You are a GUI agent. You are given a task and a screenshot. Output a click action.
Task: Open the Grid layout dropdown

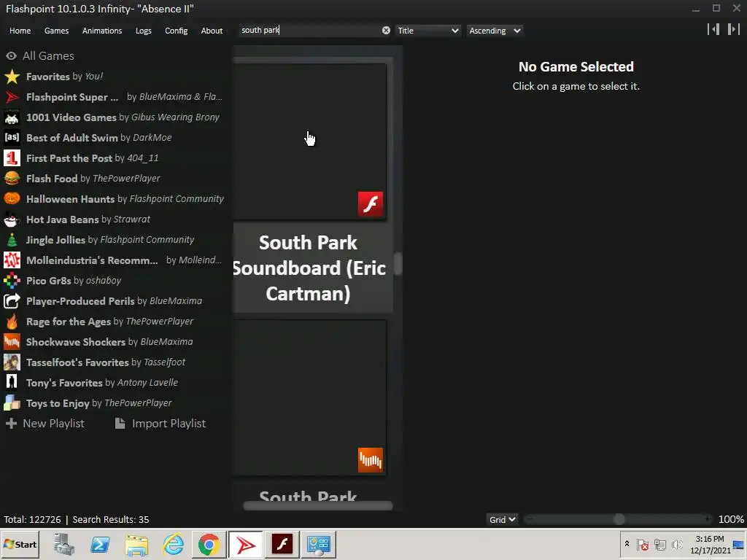point(502,519)
